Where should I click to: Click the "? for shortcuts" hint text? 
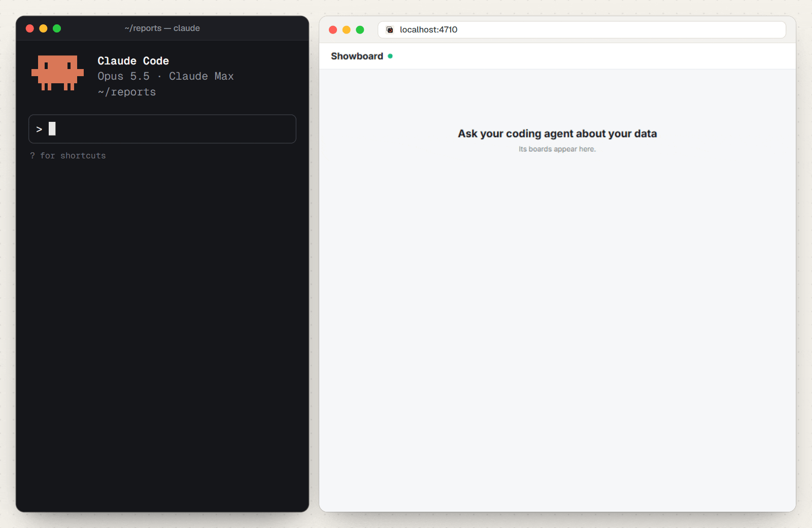[68, 156]
